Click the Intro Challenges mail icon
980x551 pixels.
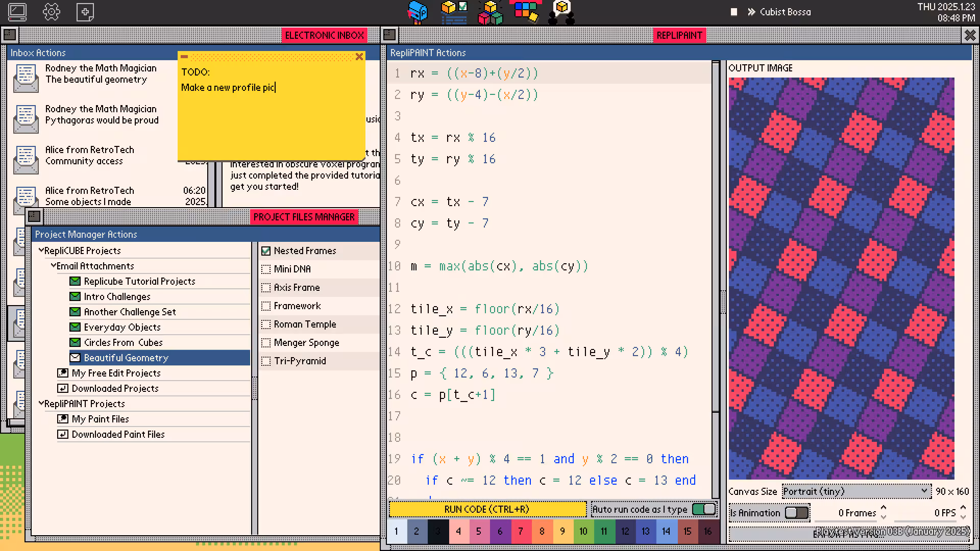tap(75, 296)
